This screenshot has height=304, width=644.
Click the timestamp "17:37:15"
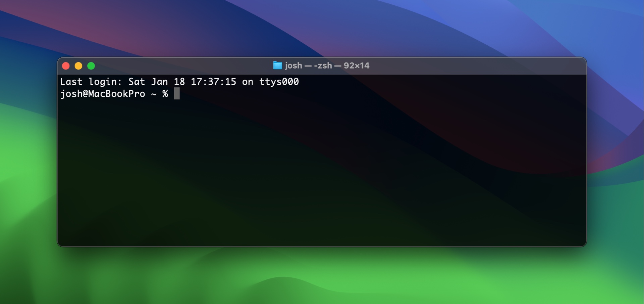tap(214, 81)
